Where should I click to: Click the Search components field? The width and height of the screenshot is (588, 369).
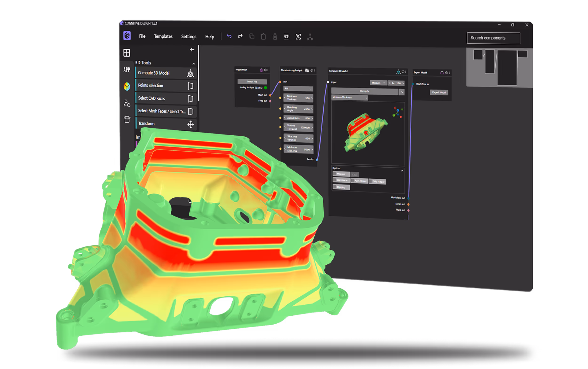[x=493, y=38]
